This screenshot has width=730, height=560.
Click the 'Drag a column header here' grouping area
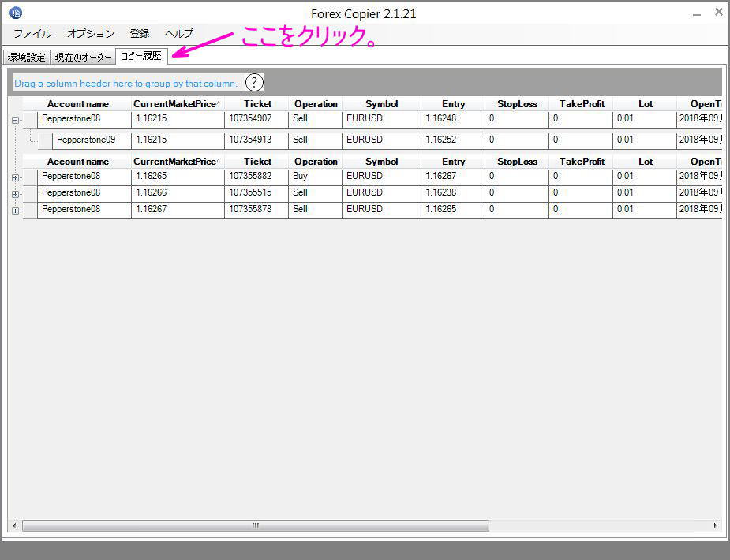pyautogui.click(x=126, y=84)
